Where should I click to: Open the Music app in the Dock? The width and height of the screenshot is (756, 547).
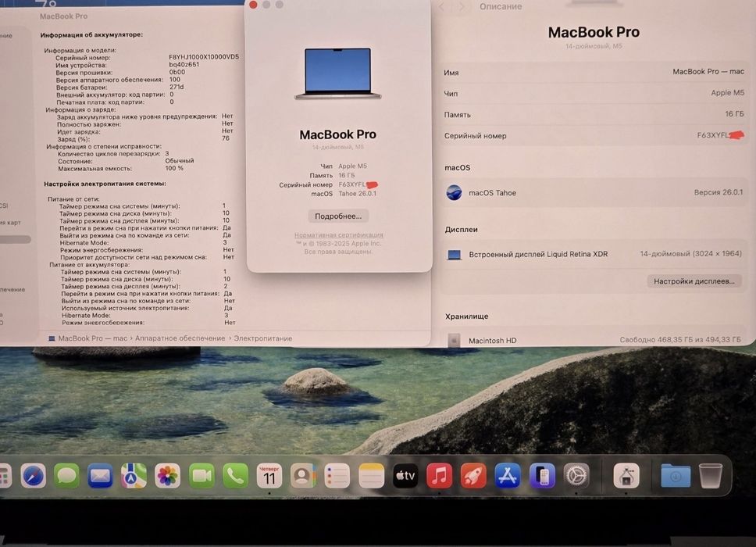(439, 476)
